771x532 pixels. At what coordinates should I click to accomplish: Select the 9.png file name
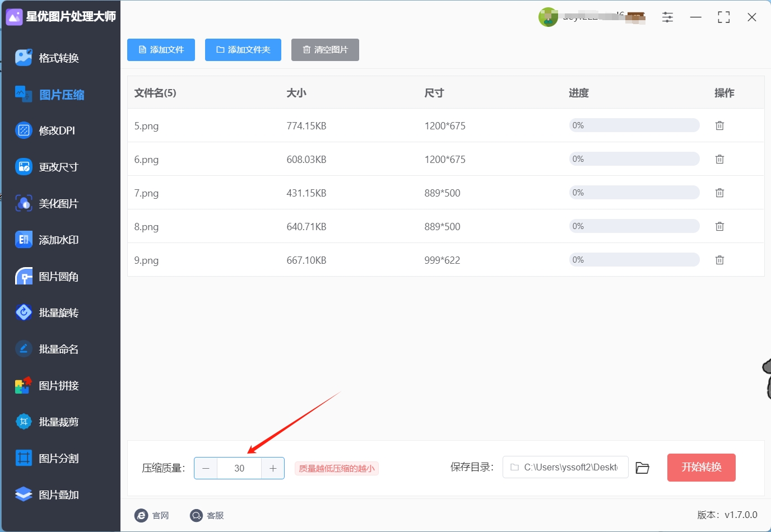(146, 260)
